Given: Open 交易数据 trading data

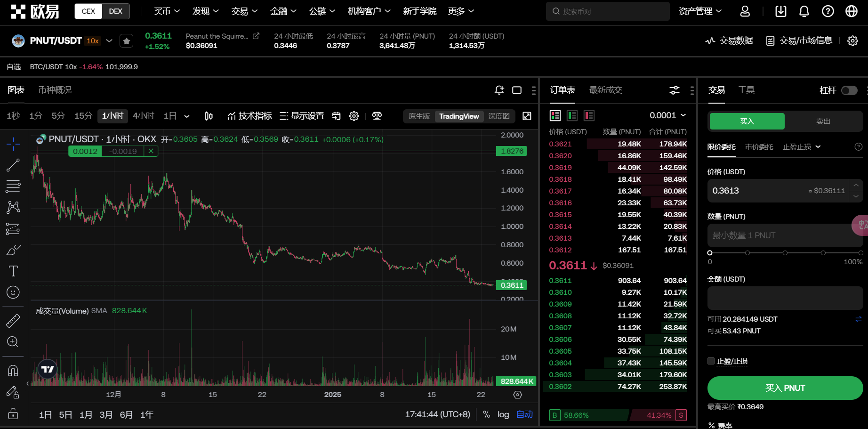Looking at the screenshot, I should (729, 41).
